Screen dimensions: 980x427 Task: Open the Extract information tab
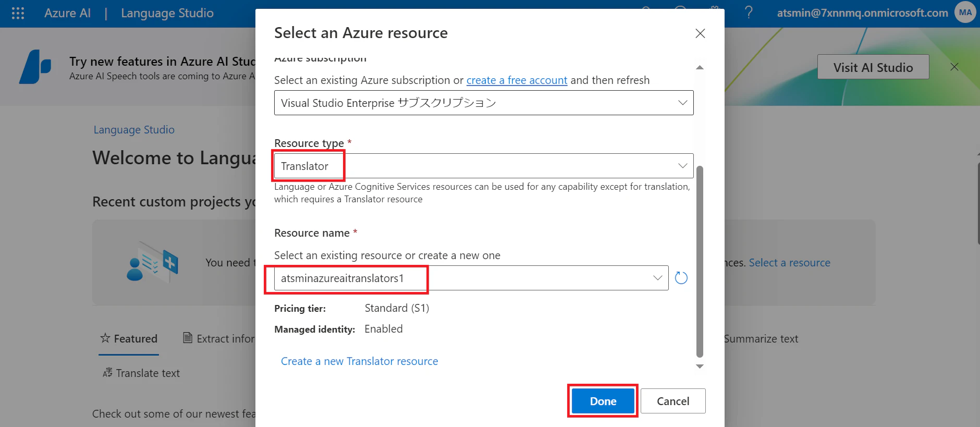[x=219, y=339]
